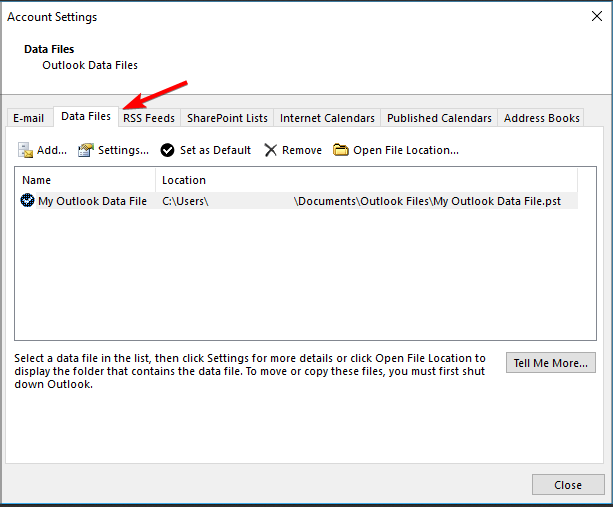Click the Remove X icon

(271, 150)
